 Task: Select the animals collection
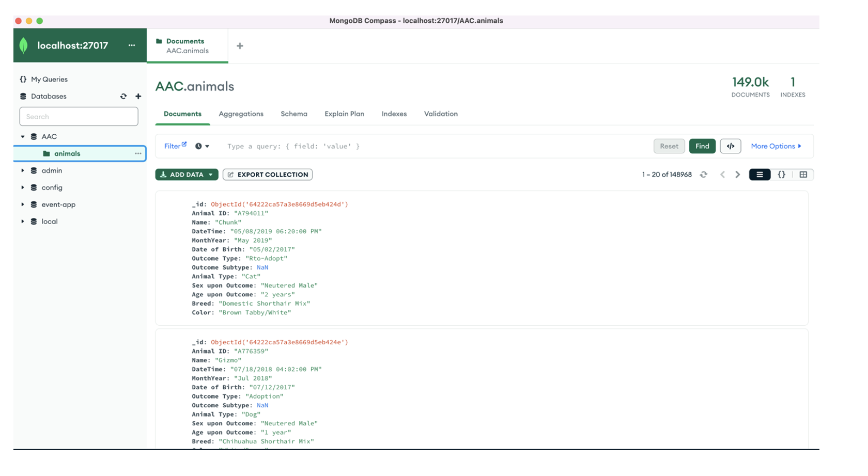[67, 154]
